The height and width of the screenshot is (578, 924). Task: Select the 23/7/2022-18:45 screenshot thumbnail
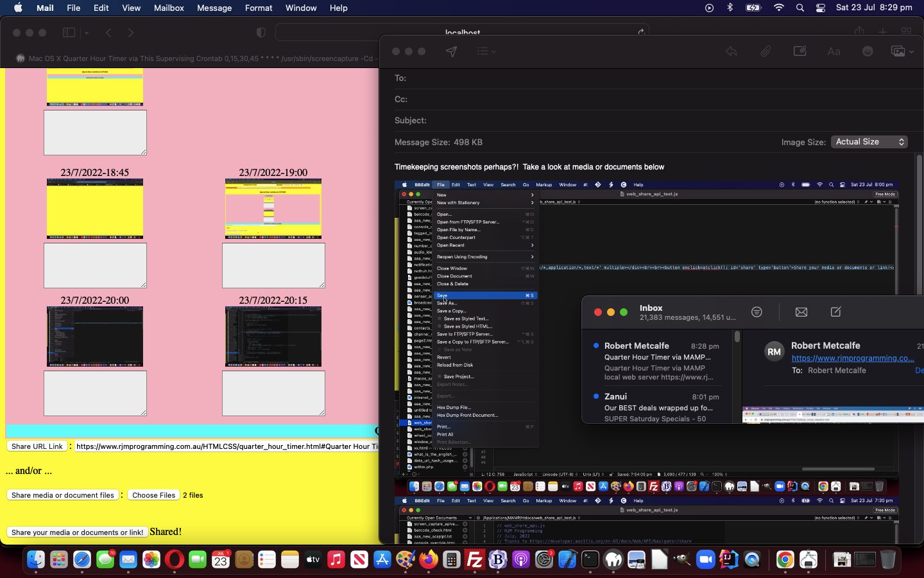[x=95, y=209]
